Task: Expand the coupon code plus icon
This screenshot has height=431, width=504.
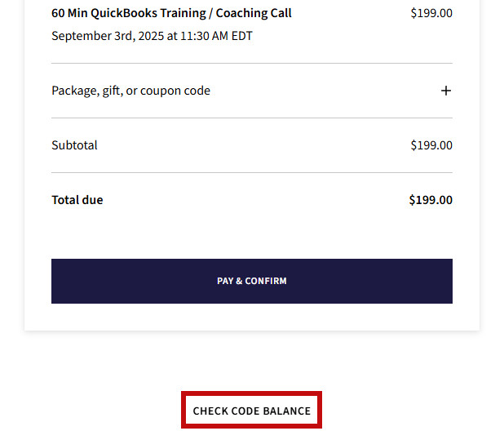Action: coord(445,91)
